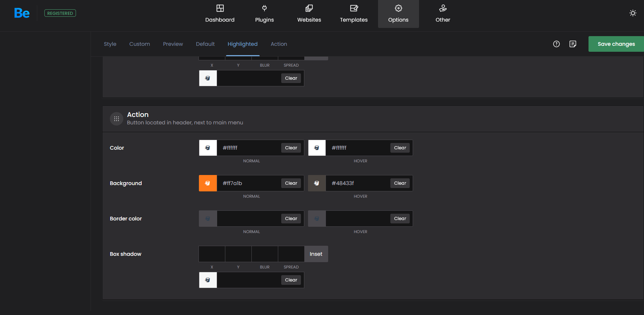Open the Dashboard section
The height and width of the screenshot is (315, 644).
[x=220, y=14]
